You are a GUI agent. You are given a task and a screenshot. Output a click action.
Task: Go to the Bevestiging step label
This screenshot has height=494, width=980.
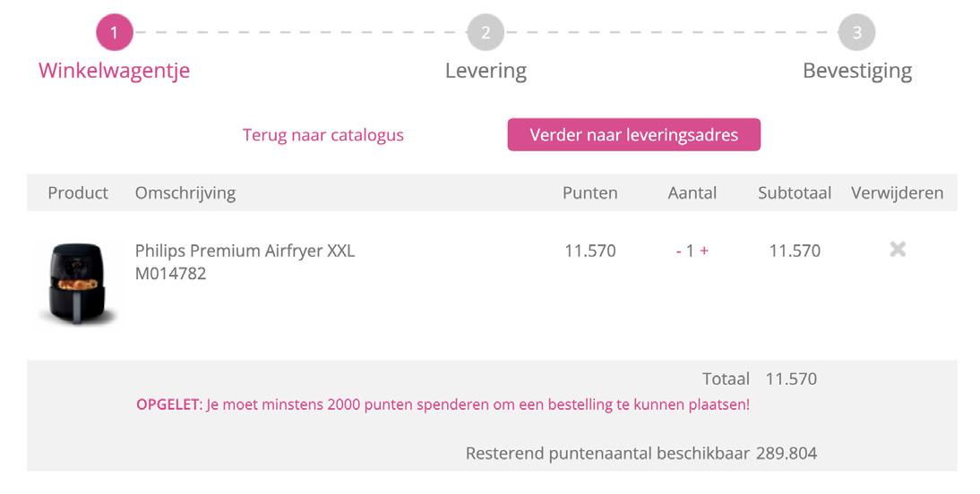(x=856, y=71)
